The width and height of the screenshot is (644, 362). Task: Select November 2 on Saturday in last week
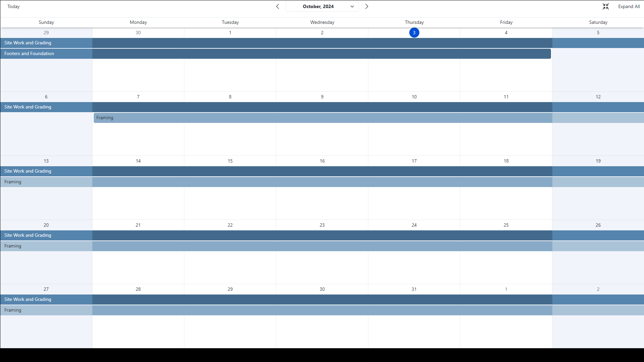click(598, 289)
